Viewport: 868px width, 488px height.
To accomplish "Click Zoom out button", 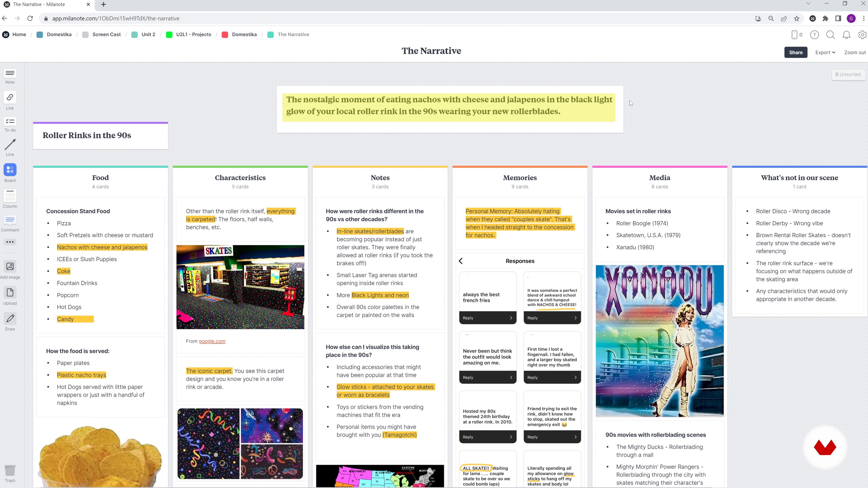I will pos(854,52).
